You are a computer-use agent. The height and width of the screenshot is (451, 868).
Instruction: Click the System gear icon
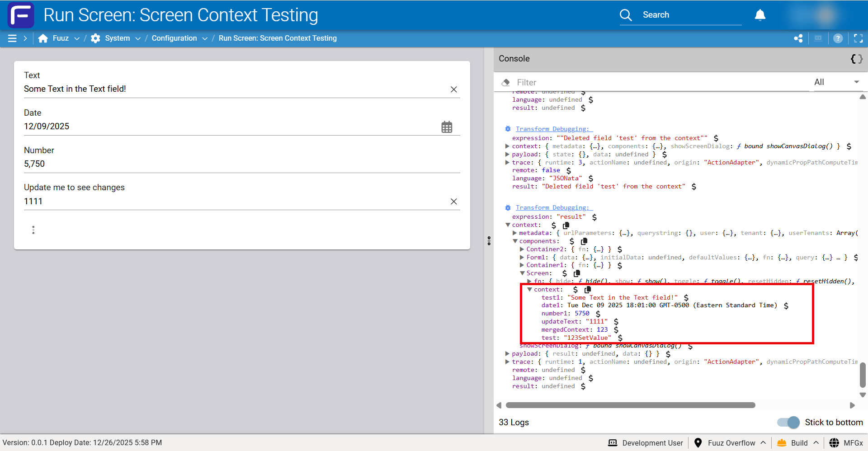tap(95, 38)
